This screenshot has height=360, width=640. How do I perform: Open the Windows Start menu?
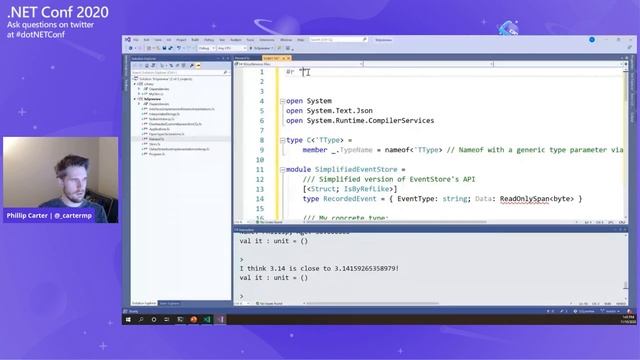(128, 320)
